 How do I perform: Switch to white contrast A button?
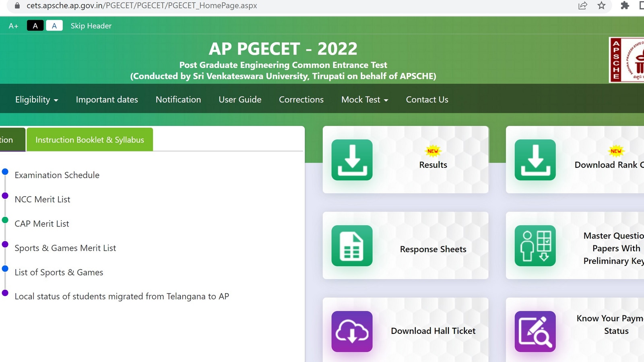click(x=54, y=26)
